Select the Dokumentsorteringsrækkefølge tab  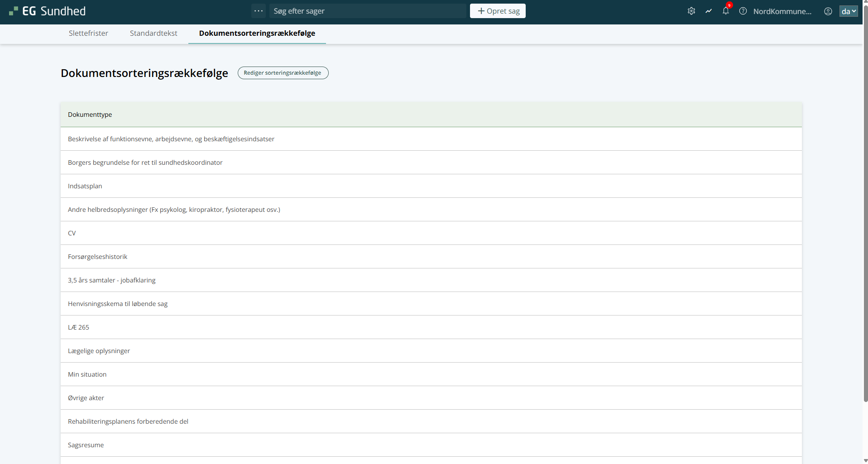[257, 33]
